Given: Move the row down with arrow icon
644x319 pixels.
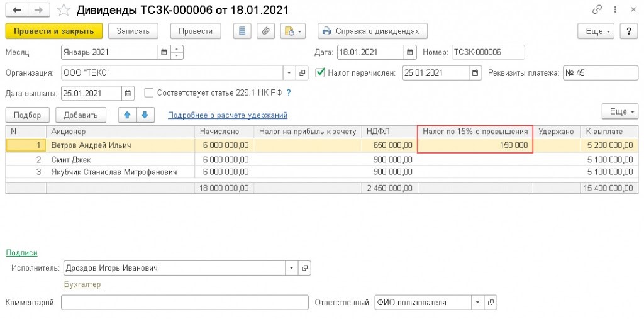Looking at the screenshot, I should click(x=144, y=115).
